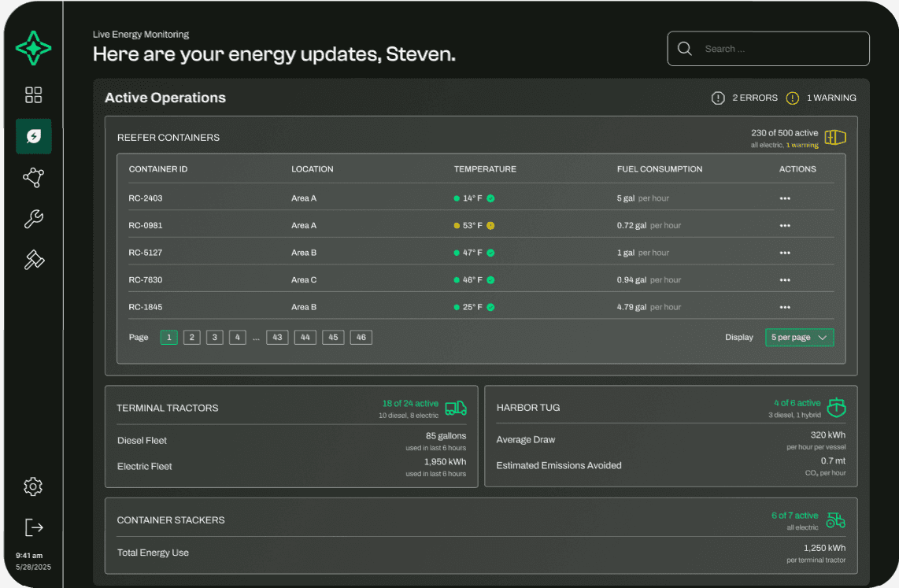
Task: Click the terminal tractor truck icon
Action: pyautogui.click(x=456, y=408)
